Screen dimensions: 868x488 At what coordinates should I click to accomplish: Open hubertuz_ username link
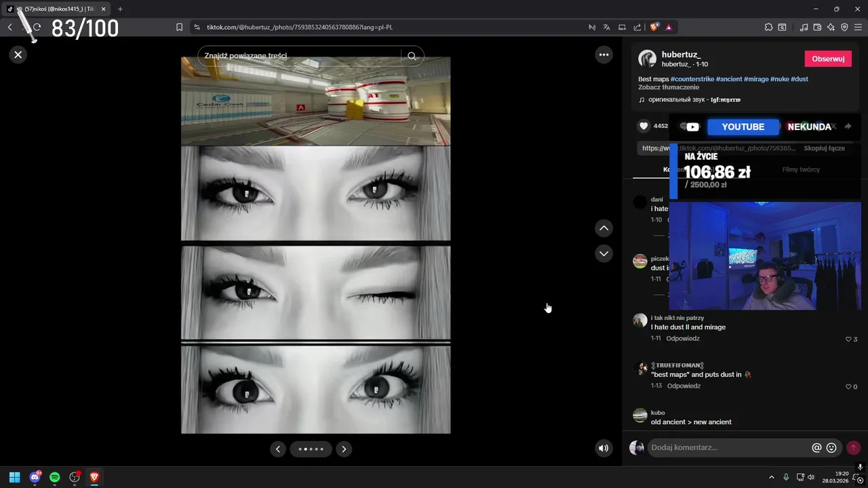pos(681,54)
